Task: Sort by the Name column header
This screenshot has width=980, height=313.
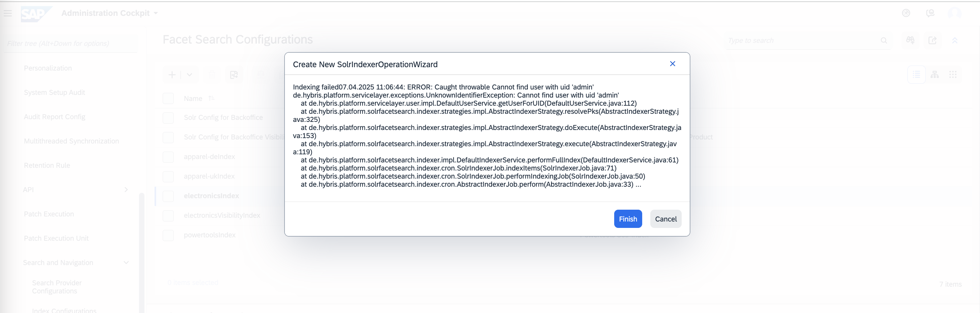Action: 193,99
